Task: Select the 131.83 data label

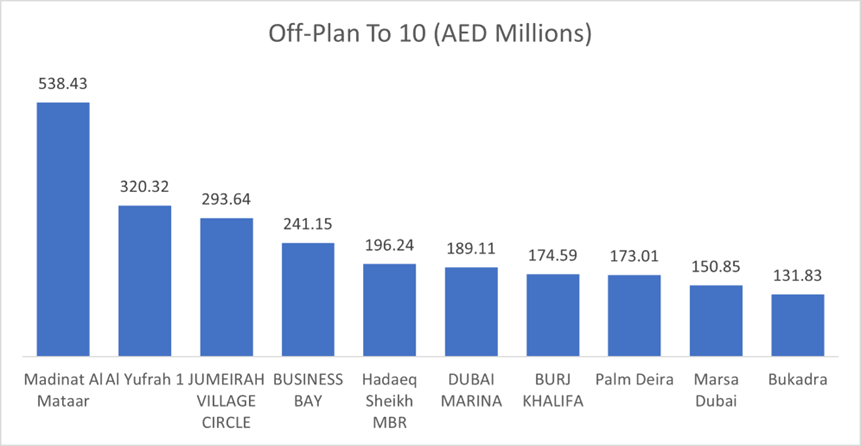Action: pos(797,278)
